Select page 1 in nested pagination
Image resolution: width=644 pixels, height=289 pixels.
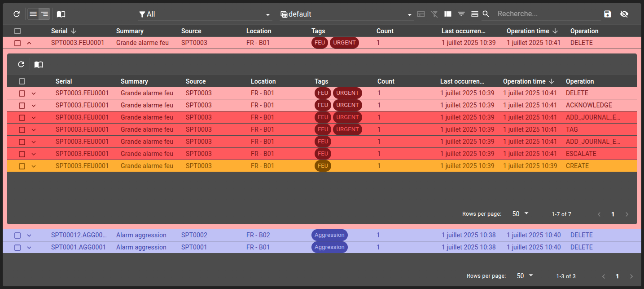click(613, 214)
